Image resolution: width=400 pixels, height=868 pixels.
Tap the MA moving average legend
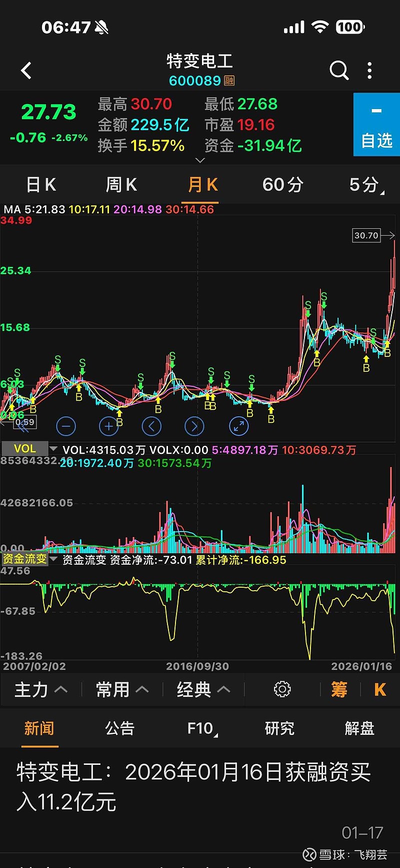tap(109, 209)
